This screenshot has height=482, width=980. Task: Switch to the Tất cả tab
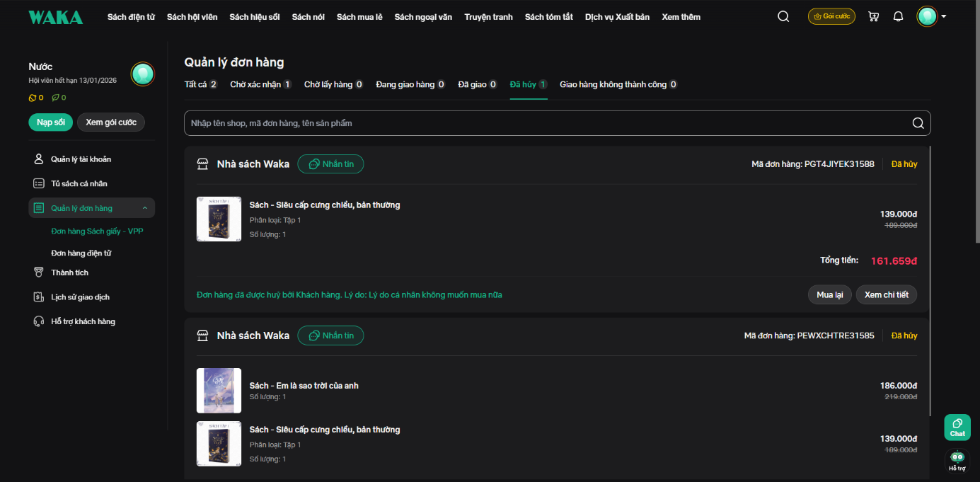coord(200,85)
